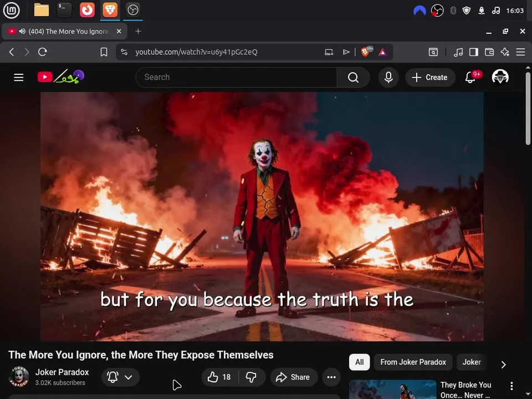This screenshot has width=532, height=399.
Task: Dislike this video
Action: (252, 377)
